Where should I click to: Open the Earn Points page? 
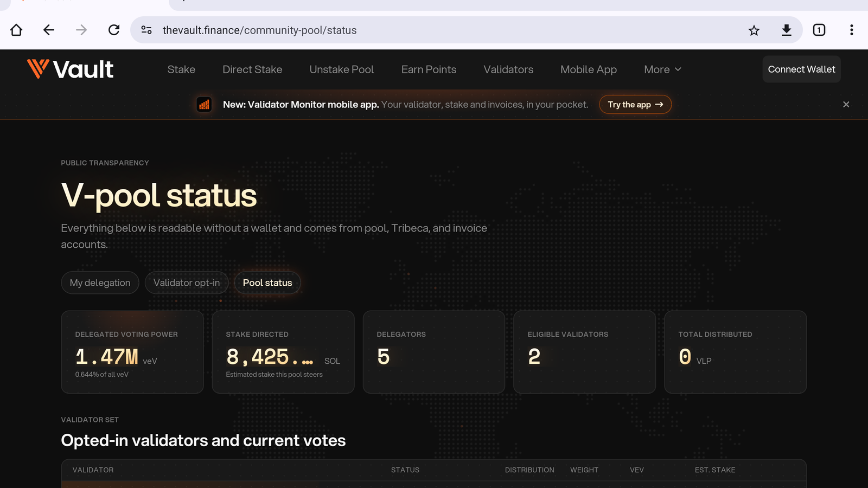point(429,69)
